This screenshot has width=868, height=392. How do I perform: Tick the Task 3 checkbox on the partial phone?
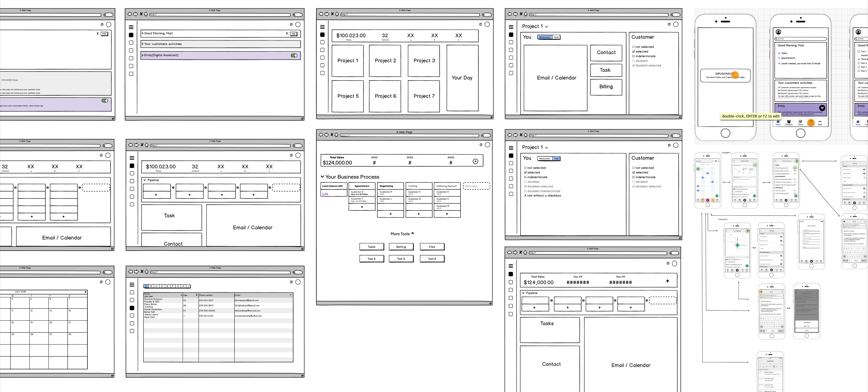(x=859, y=67)
